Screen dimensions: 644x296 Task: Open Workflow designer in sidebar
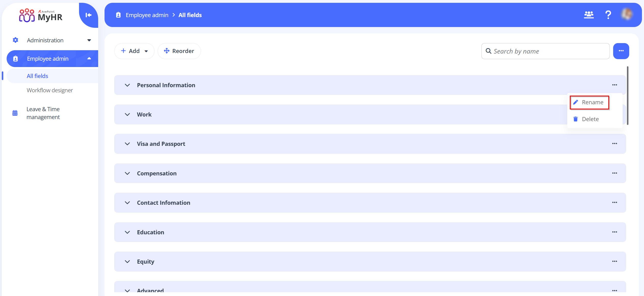(50, 90)
